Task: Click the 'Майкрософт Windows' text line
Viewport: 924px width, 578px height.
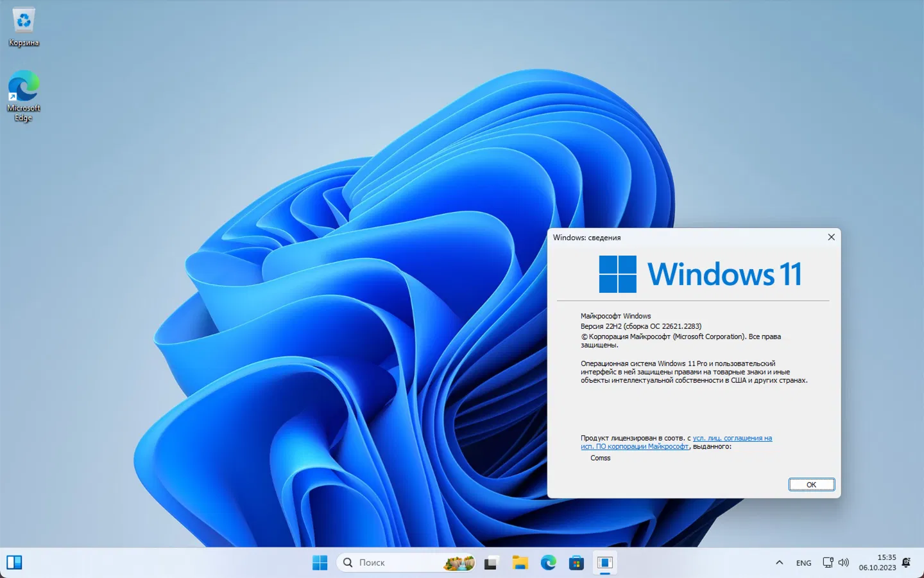Action: point(616,316)
